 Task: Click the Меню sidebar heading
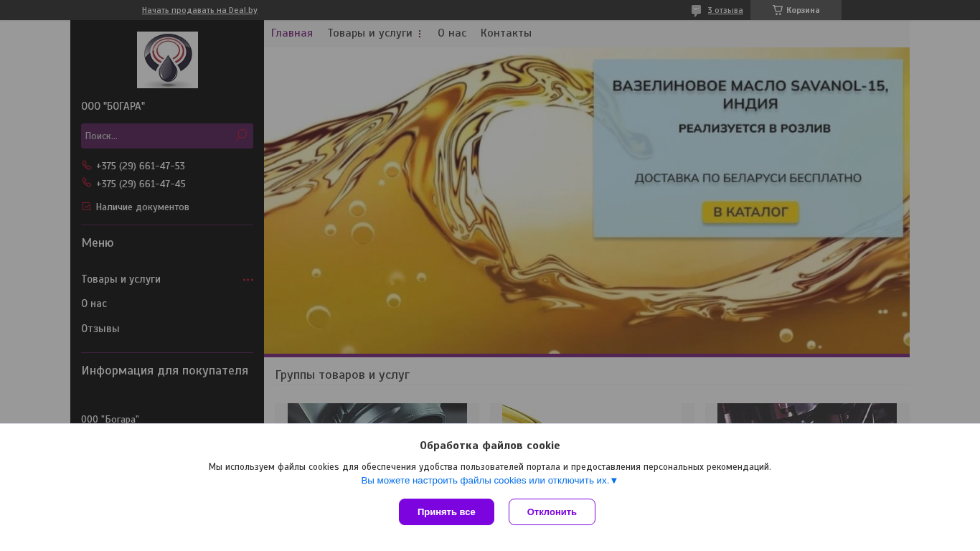(x=98, y=242)
